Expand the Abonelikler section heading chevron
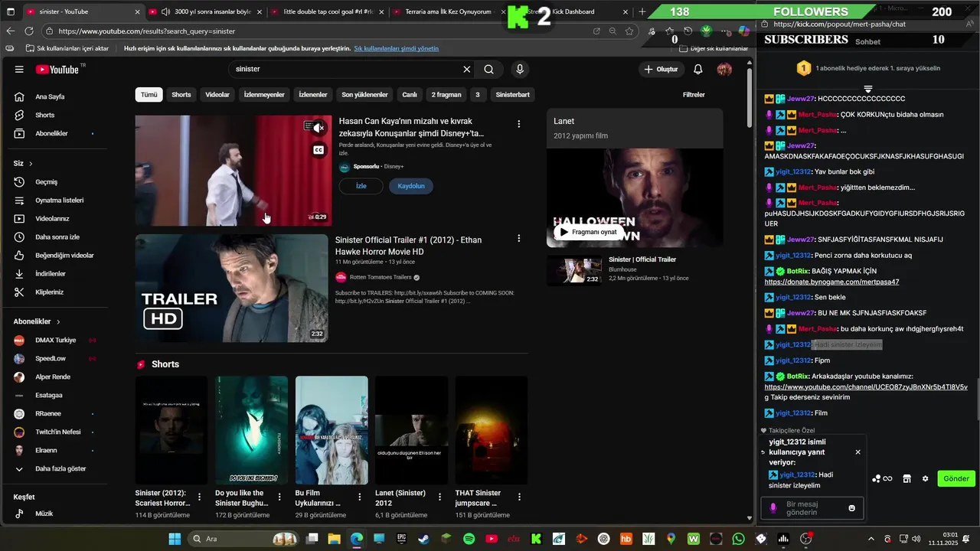Screen dimensions: 980x551 (58, 322)
